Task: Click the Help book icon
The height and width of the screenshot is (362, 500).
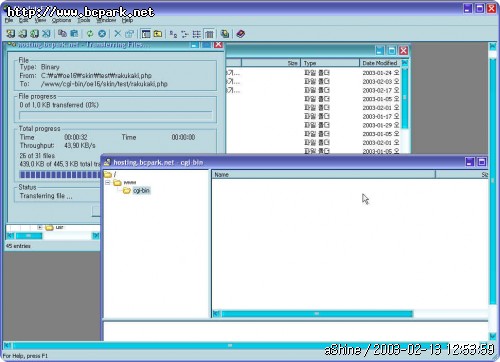Action: [x=241, y=33]
